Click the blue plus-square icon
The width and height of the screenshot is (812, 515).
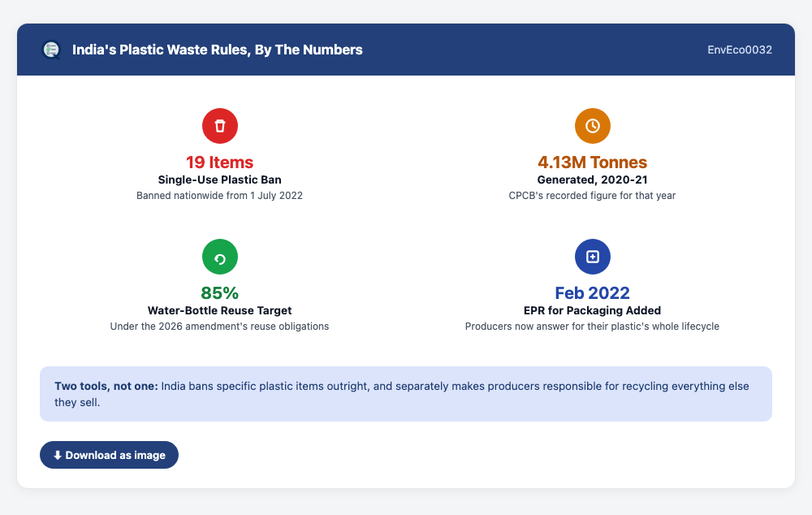[593, 257]
